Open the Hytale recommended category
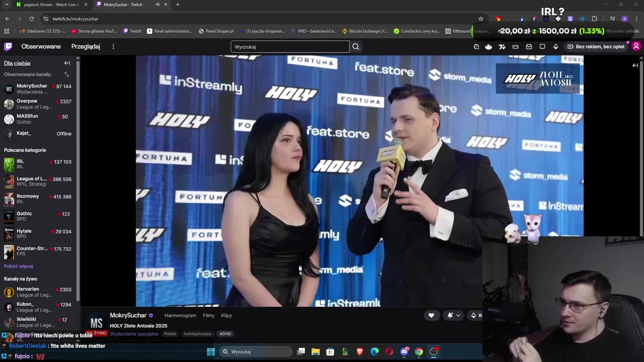The width and height of the screenshot is (644, 362). [38, 234]
